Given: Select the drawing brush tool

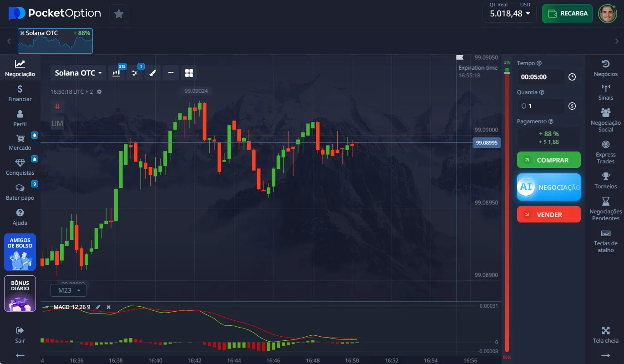Looking at the screenshot, I should coord(153,73).
